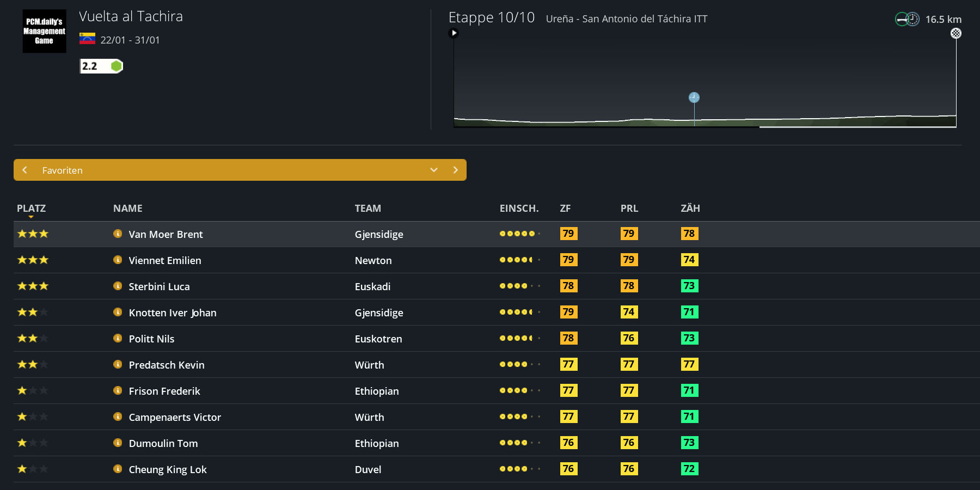Click star rating of Van Moer Brent

[33, 234]
